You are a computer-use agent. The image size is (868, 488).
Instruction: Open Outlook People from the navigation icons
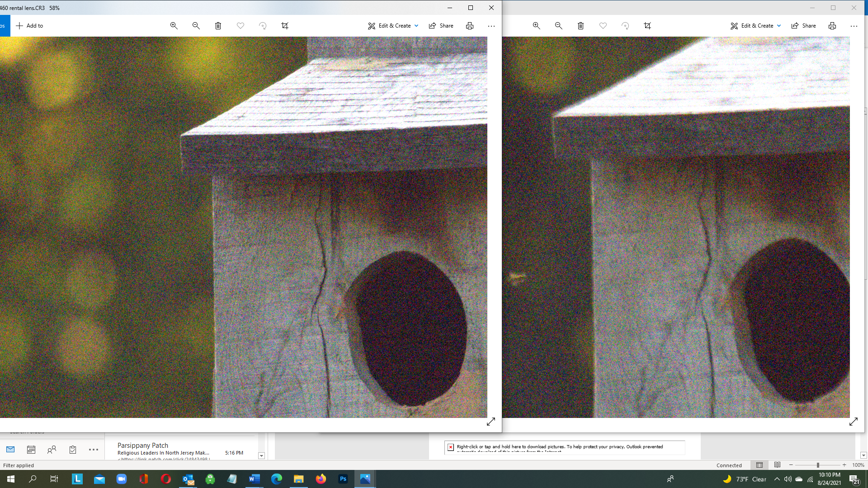[x=52, y=450]
